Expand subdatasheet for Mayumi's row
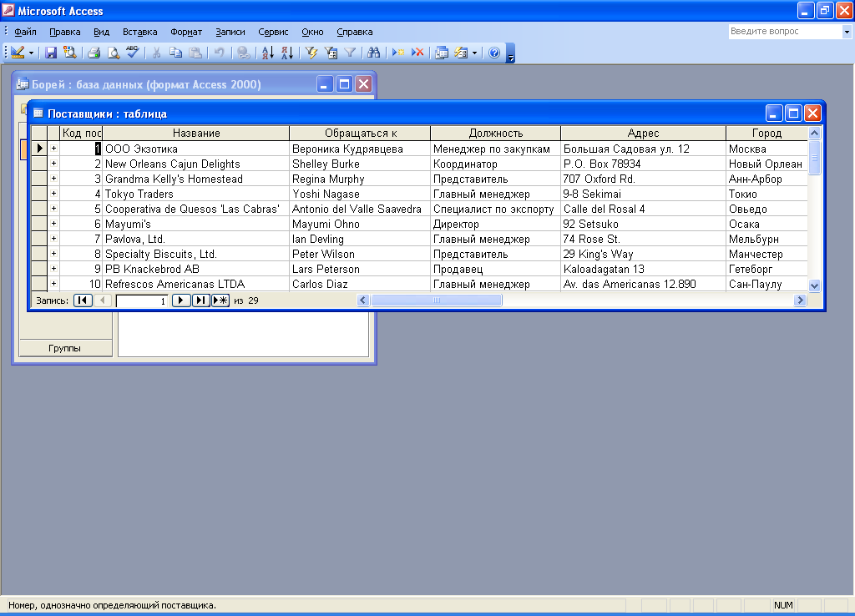Image resolution: width=855 pixels, height=616 pixels. tap(53, 224)
